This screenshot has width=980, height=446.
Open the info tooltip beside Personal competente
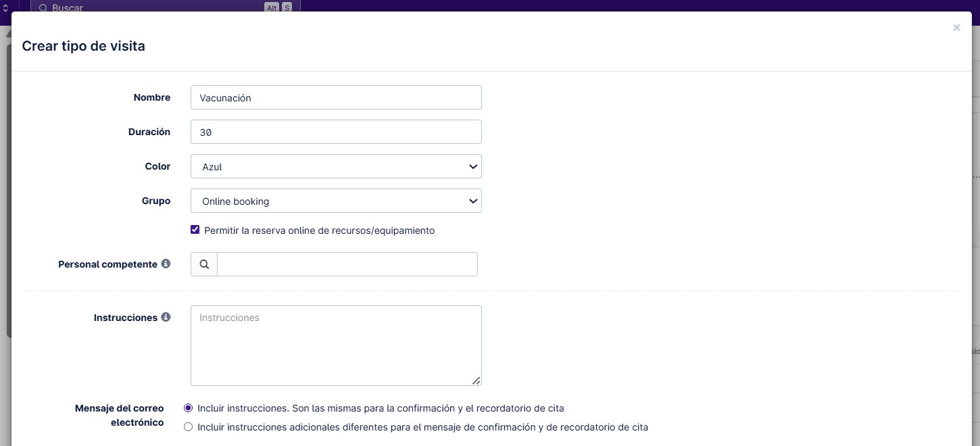pyautogui.click(x=166, y=264)
